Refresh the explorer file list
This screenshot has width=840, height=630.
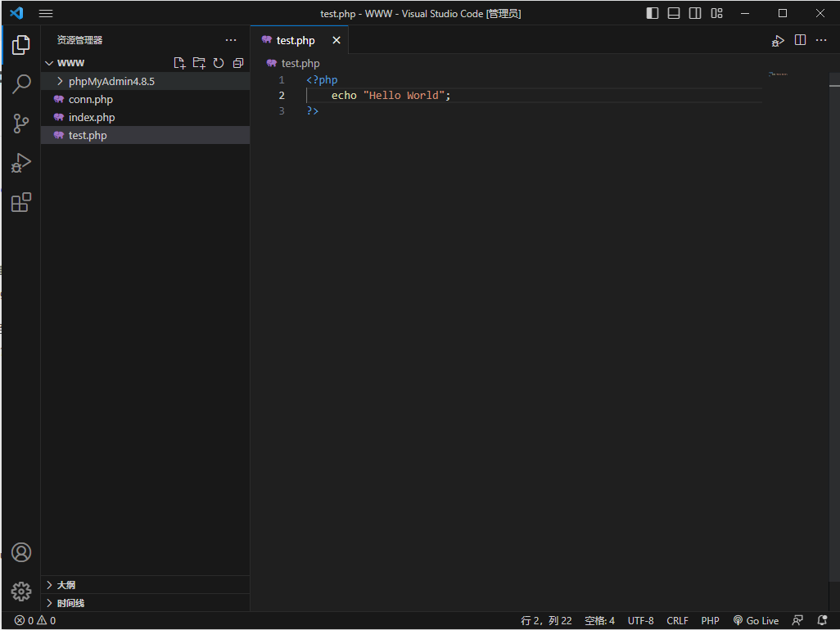pos(219,63)
